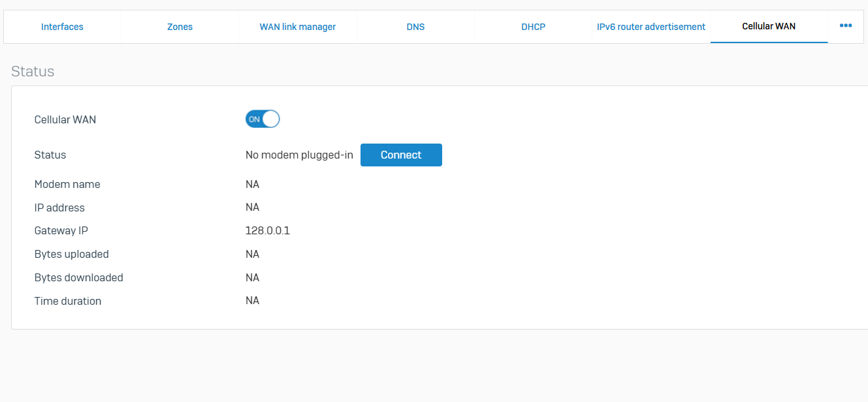Open the DHCP tab
The width and height of the screenshot is (868, 402).
click(533, 27)
